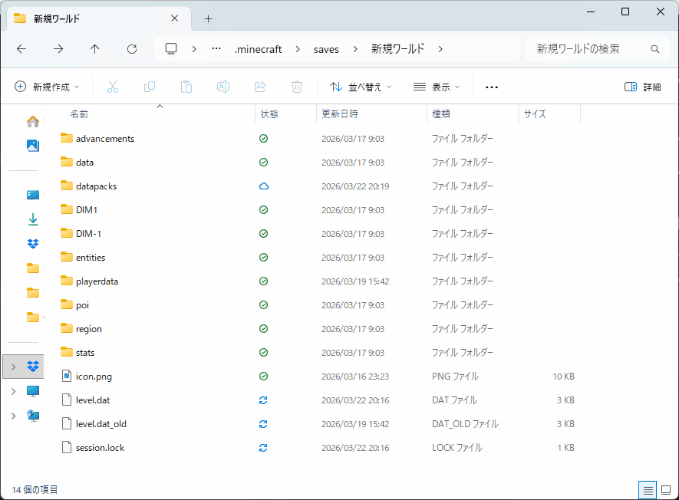Click the Rename toolbar icon
This screenshot has width=679, height=500.
[x=223, y=87]
